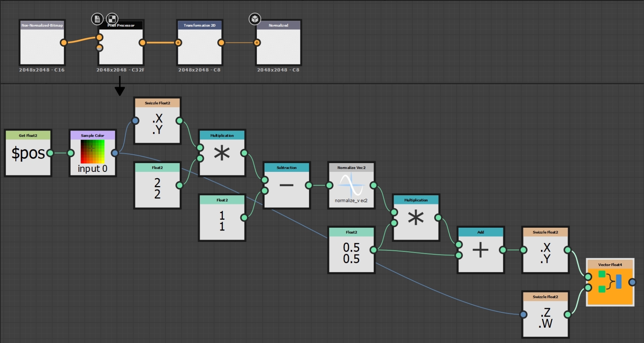Screen dimensions: 644x343
Task: Select the Multiplication node after Normalize Vec2
Action: [416, 218]
